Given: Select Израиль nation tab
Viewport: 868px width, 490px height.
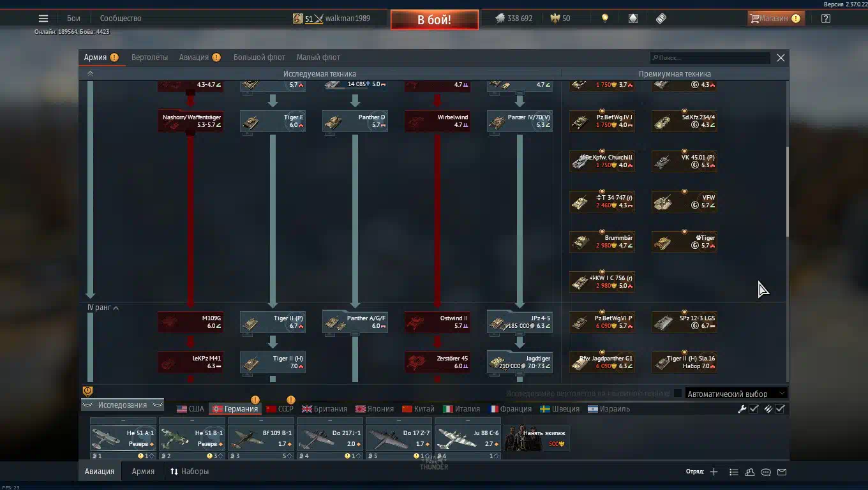Looking at the screenshot, I should 609,409.
